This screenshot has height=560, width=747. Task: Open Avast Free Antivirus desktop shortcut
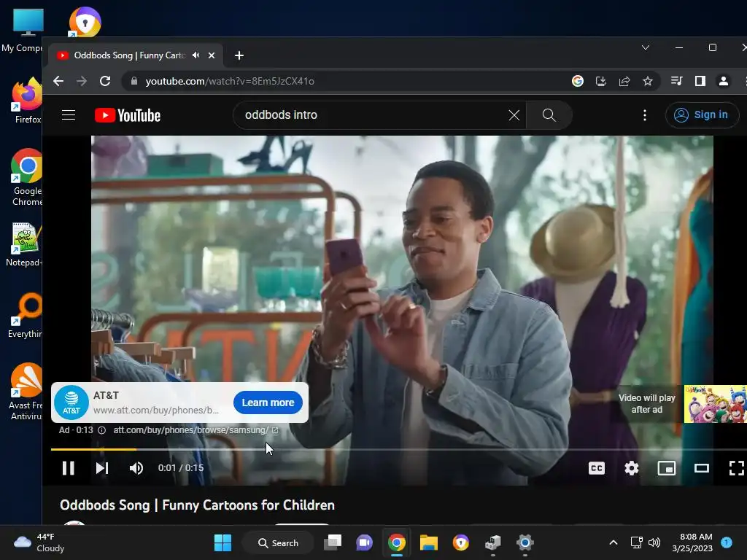(x=26, y=392)
